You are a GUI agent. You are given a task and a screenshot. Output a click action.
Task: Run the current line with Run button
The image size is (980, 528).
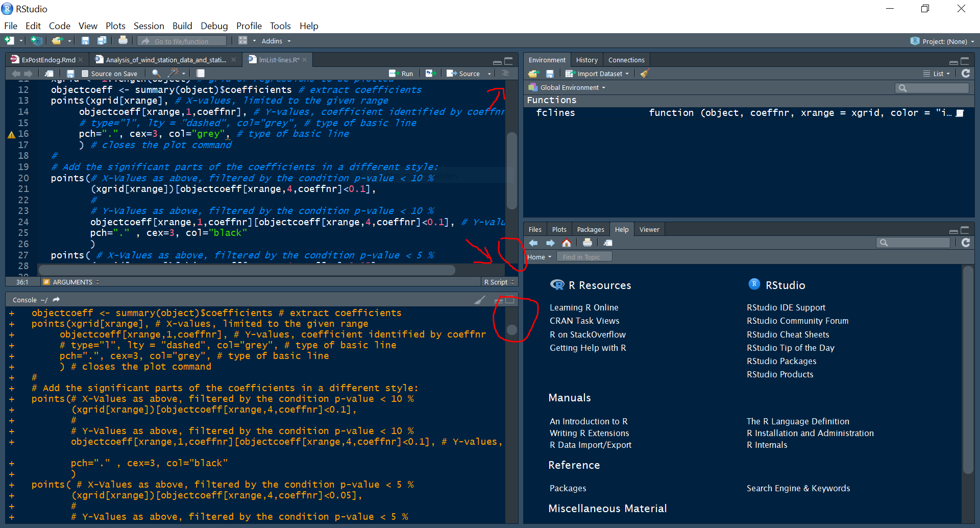(x=401, y=74)
